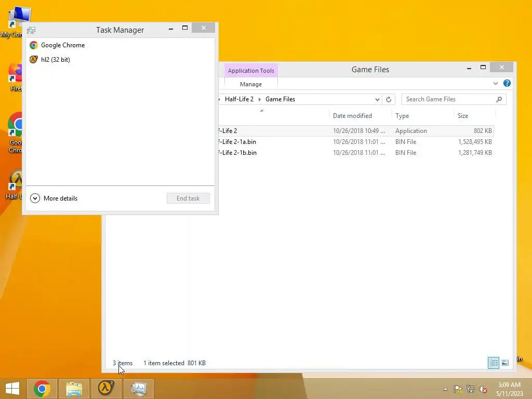Open the muted volume icon in tray

483,389
